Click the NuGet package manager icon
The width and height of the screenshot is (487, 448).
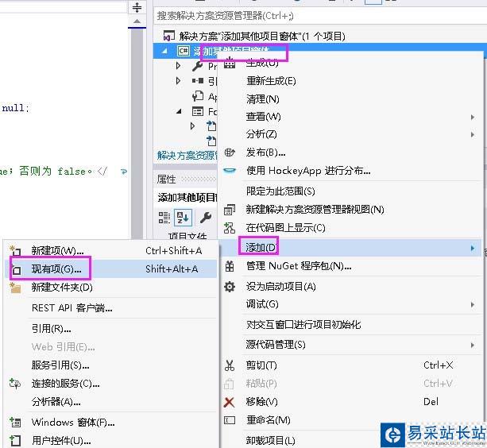[230, 266]
